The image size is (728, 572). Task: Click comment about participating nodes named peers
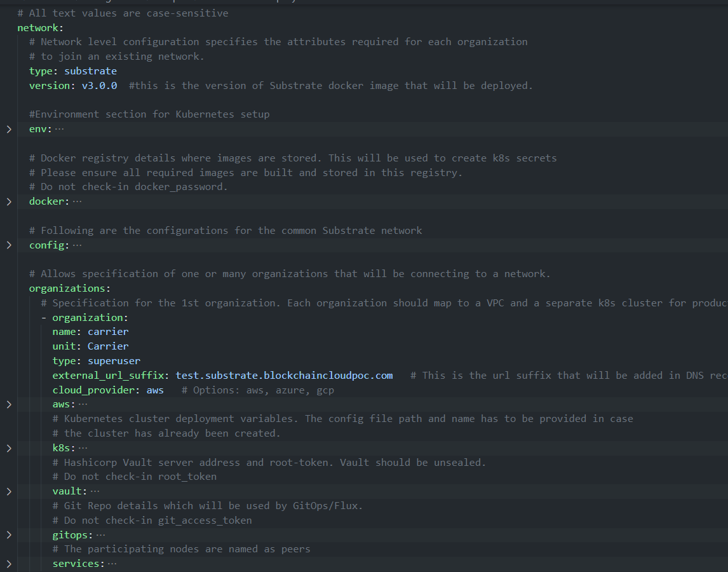click(182, 549)
